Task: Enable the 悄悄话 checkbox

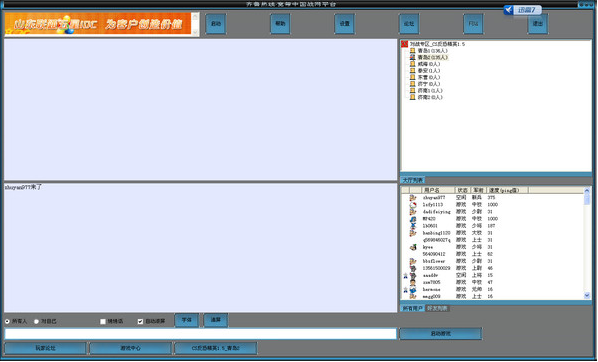Action: [103, 322]
